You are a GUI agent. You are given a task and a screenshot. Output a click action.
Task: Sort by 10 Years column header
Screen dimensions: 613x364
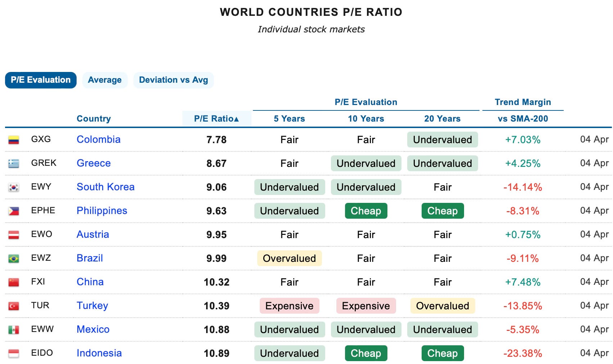366,119
